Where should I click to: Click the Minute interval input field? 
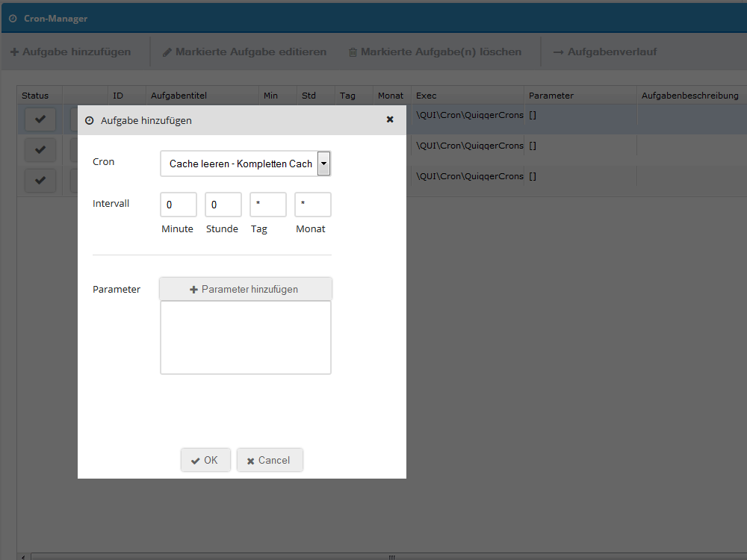coord(179,205)
